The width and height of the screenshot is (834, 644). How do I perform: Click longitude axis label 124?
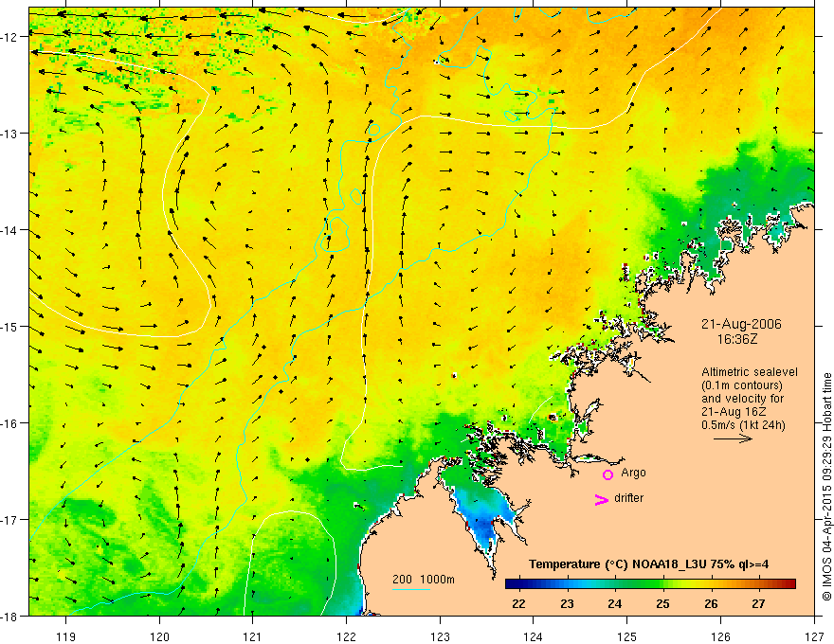[x=534, y=636]
